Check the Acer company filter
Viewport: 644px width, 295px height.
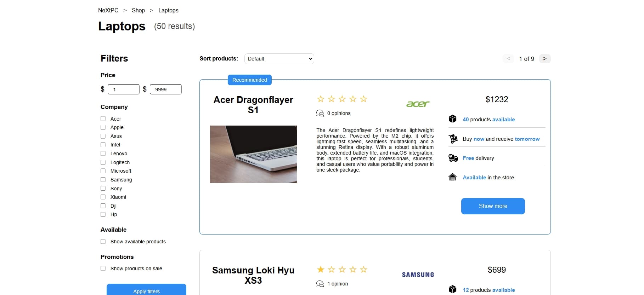(x=103, y=118)
